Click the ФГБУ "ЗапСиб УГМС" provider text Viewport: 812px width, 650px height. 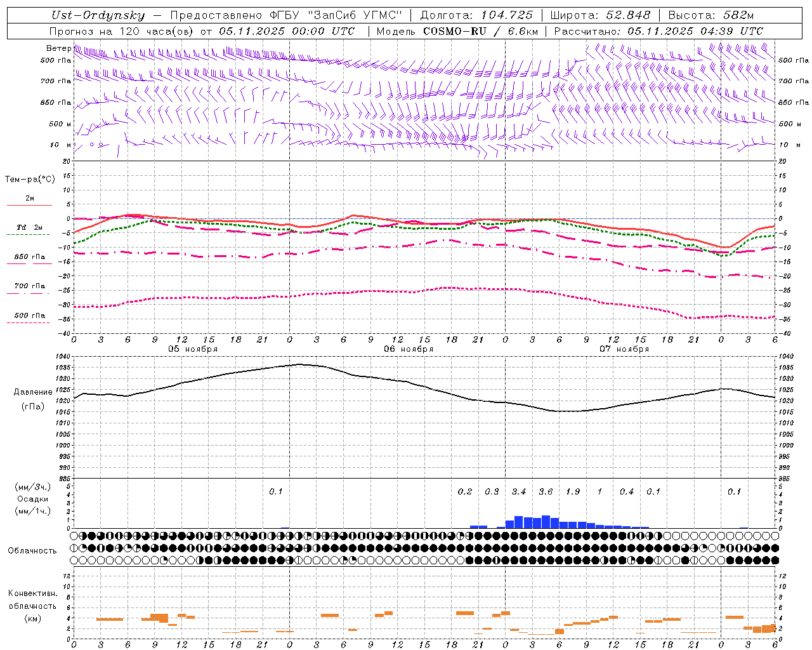pos(337,15)
